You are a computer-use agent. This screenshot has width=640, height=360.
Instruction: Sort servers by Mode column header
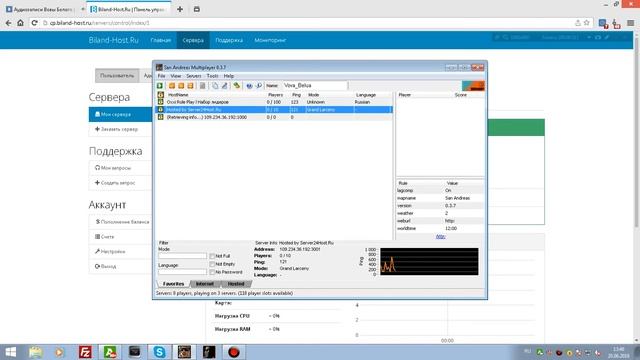pyautogui.click(x=313, y=95)
